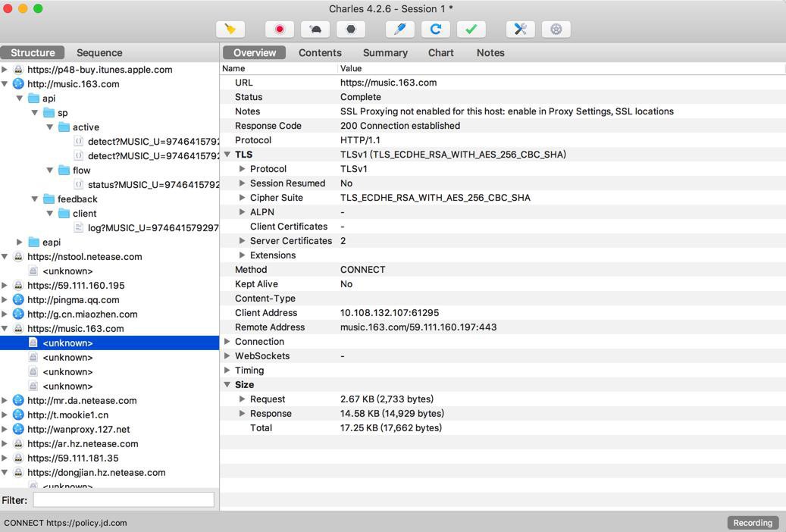The height and width of the screenshot is (532, 786).
Task: Click the sp folder icon
Action: click(x=49, y=113)
